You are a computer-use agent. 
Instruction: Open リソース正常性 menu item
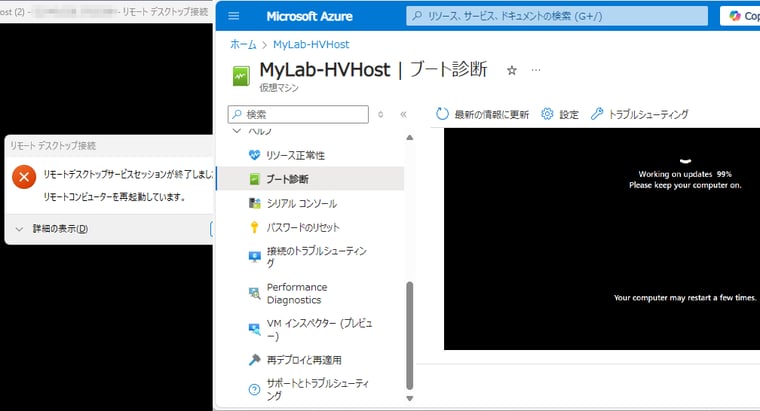(x=310, y=155)
